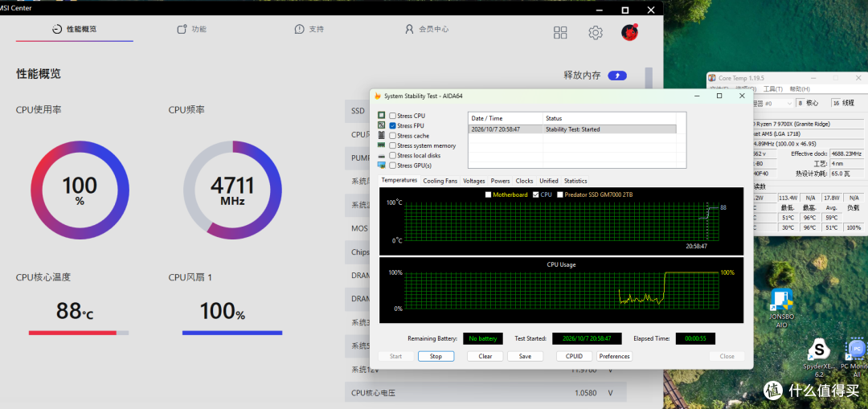Screen dimensions: 868x409
Task: Click the Ryzen 7 9700X model field
Action: point(809,124)
